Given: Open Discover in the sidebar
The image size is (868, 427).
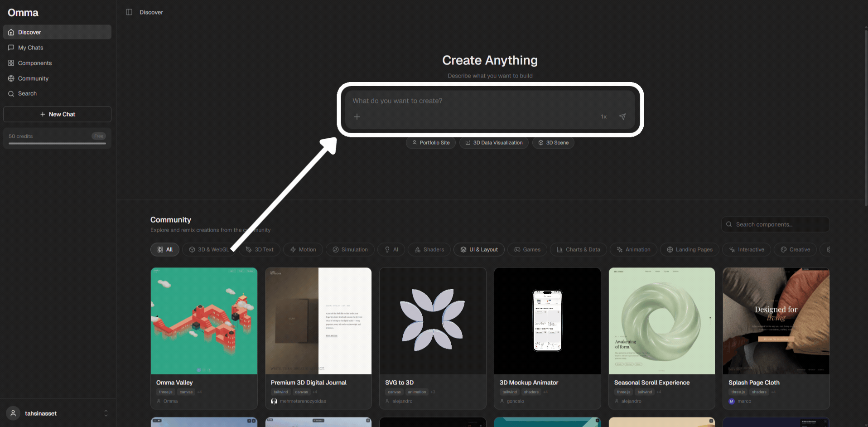Looking at the screenshot, I should click(x=57, y=32).
